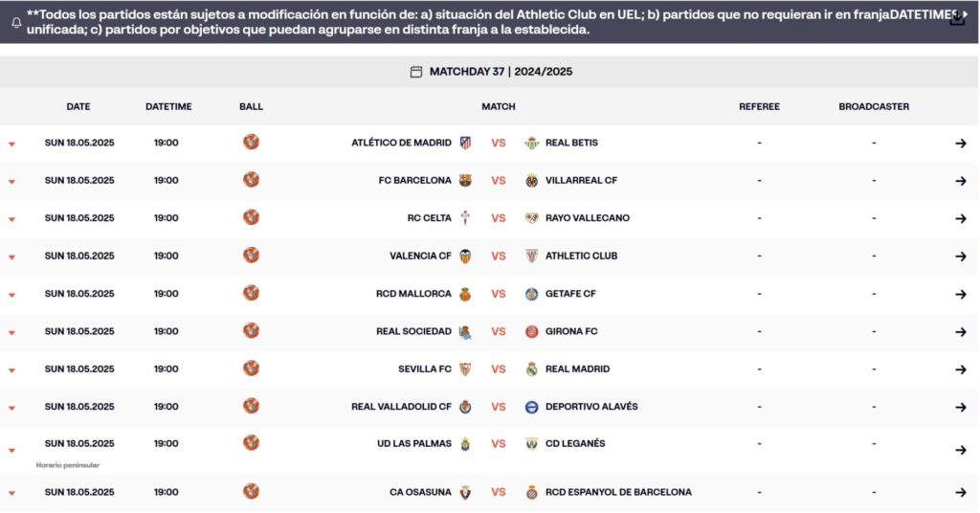Click the Real Madrid crest

[x=532, y=369]
